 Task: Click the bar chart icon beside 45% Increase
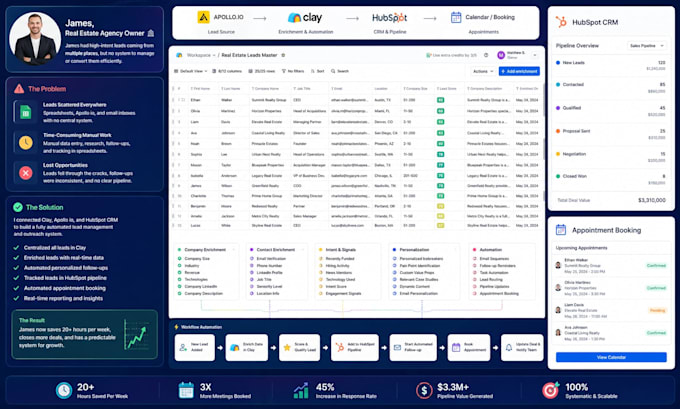[301, 390]
